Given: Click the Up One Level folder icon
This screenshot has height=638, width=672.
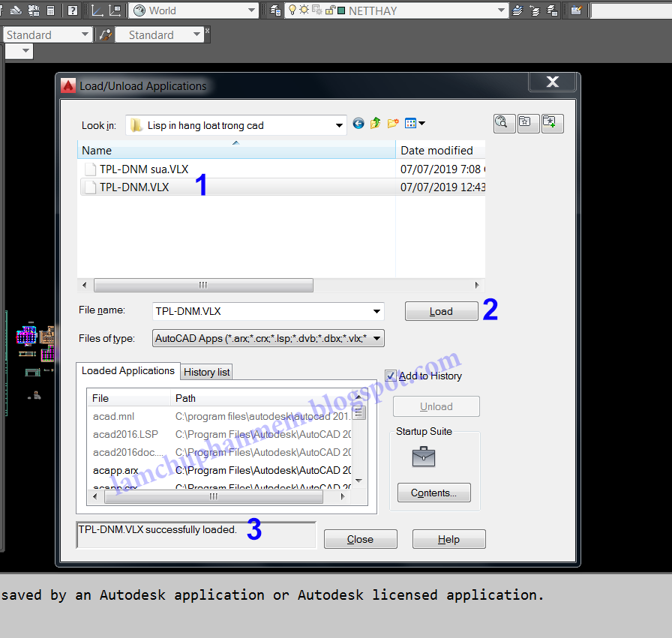Looking at the screenshot, I should [x=376, y=124].
